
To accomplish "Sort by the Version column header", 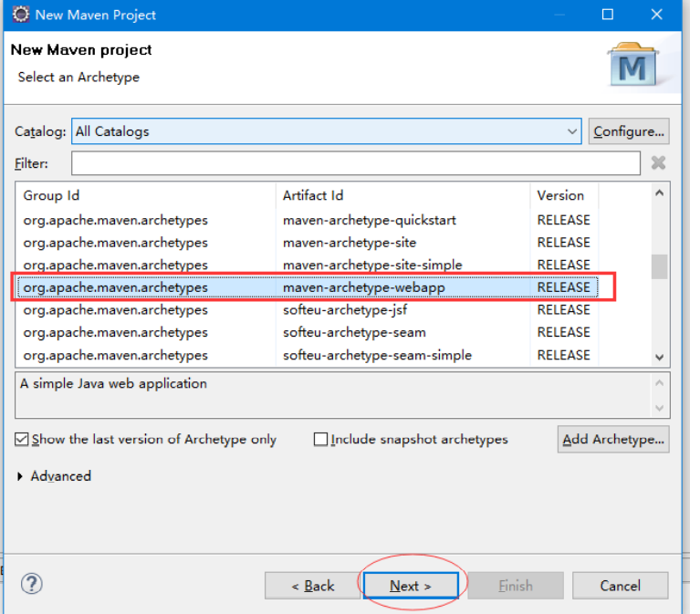I will pyautogui.click(x=564, y=195).
